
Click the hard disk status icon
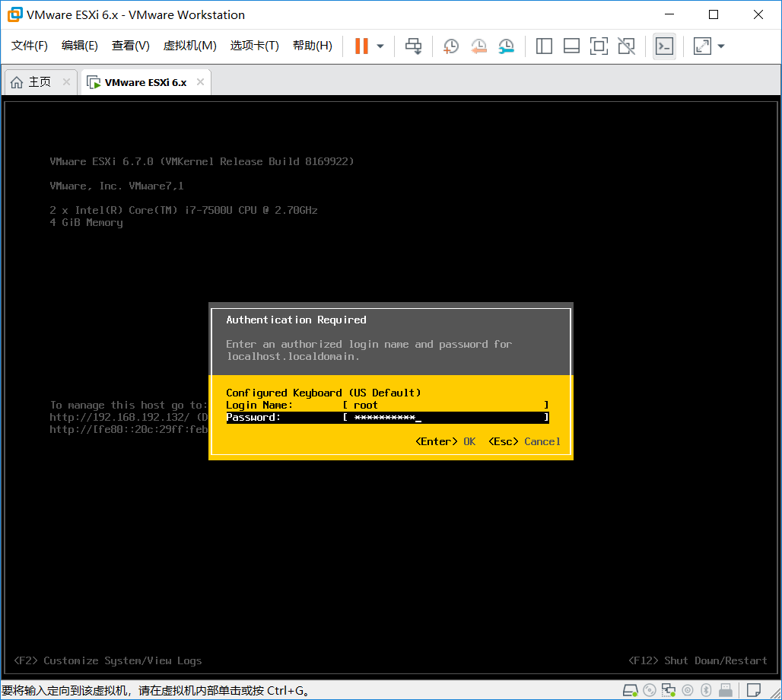(x=631, y=691)
